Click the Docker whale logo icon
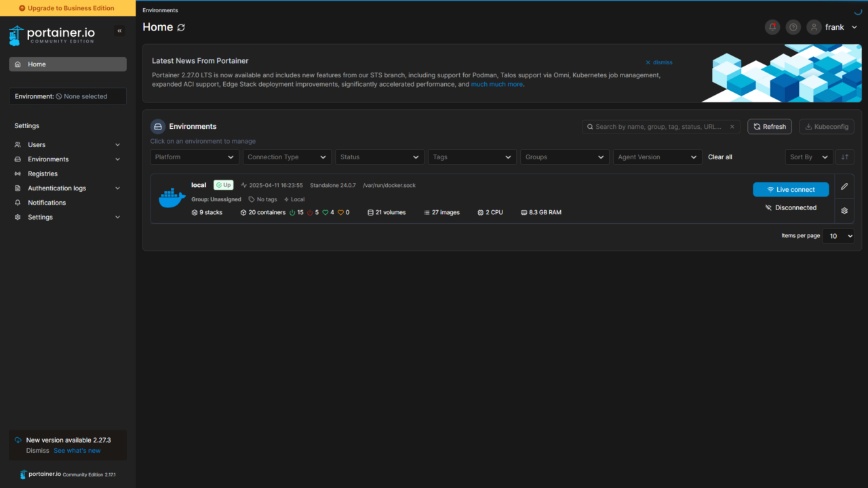The height and width of the screenshot is (488, 868). (x=172, y=198)
